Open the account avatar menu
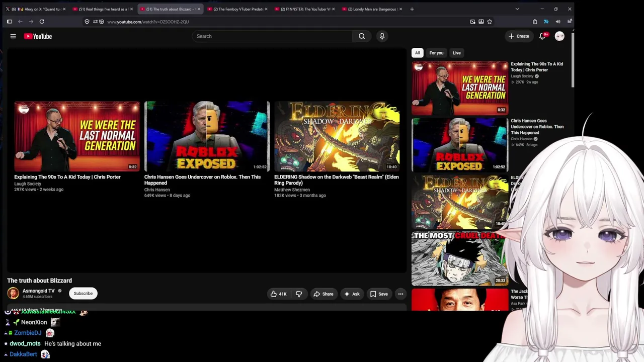 coord(559,36)
